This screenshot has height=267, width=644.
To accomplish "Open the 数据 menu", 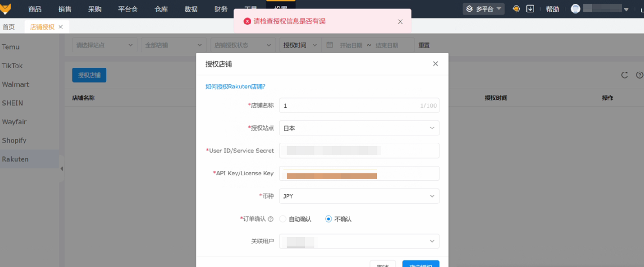I will pyautogui.click(x=191, y=9).
